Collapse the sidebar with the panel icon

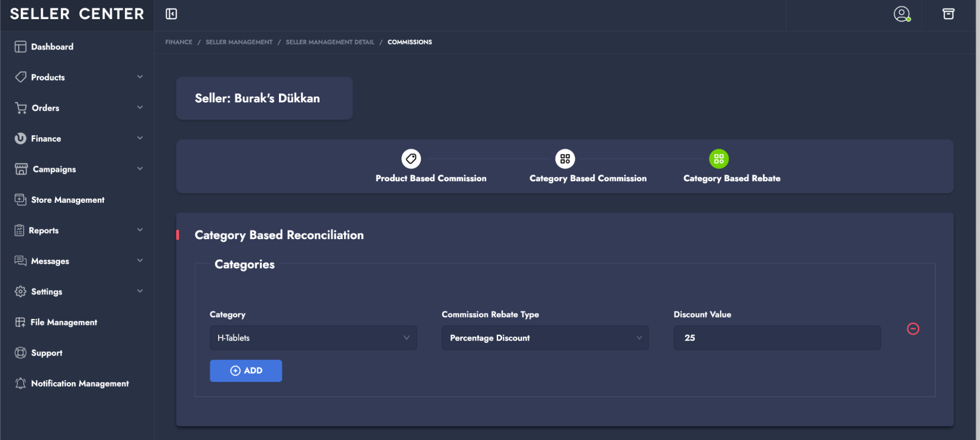171,14
